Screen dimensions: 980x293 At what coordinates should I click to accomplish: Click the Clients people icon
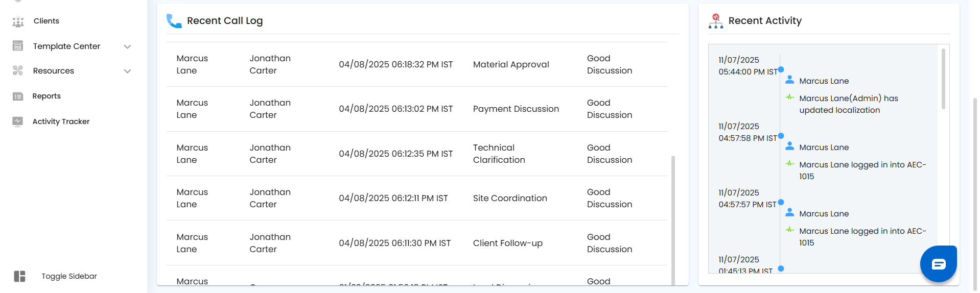point(18,21)
